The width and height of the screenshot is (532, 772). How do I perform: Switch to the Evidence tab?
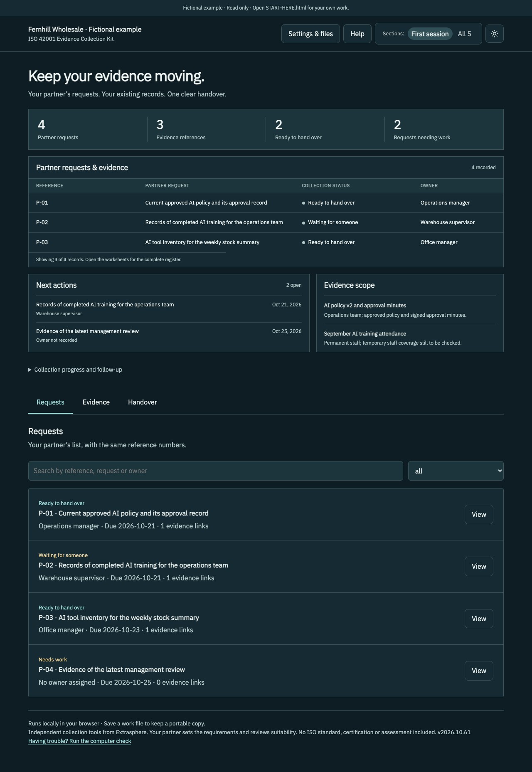[x=96, y=402]
